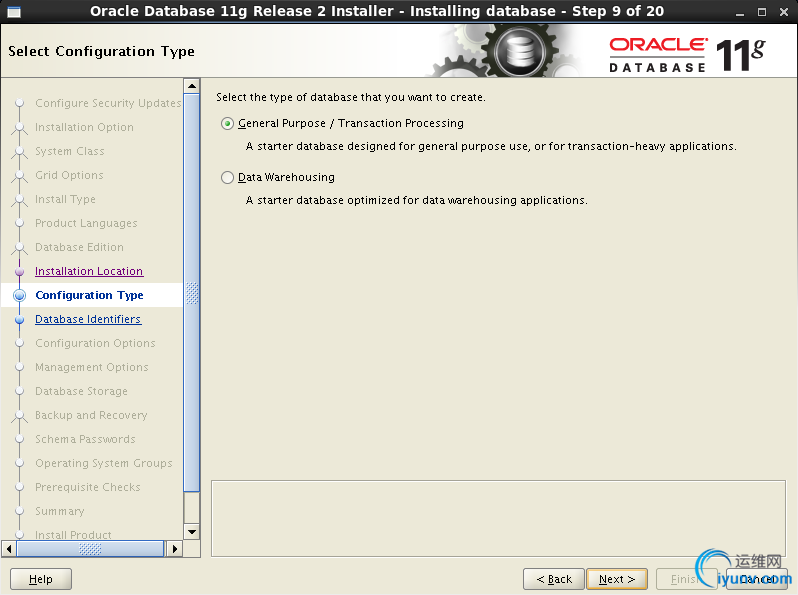Maximize the Oracle installer window
798x595 pixels.
[x=762, y=12]
